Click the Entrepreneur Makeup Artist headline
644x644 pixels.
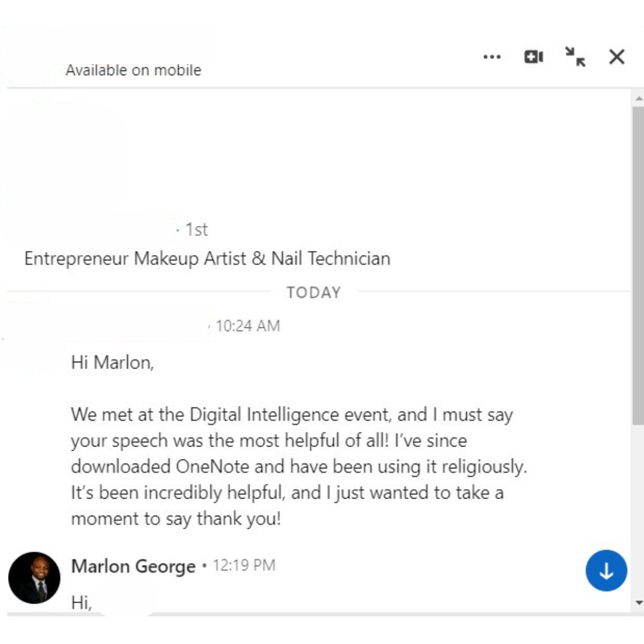pyautogui.click(x=207, y=259)
